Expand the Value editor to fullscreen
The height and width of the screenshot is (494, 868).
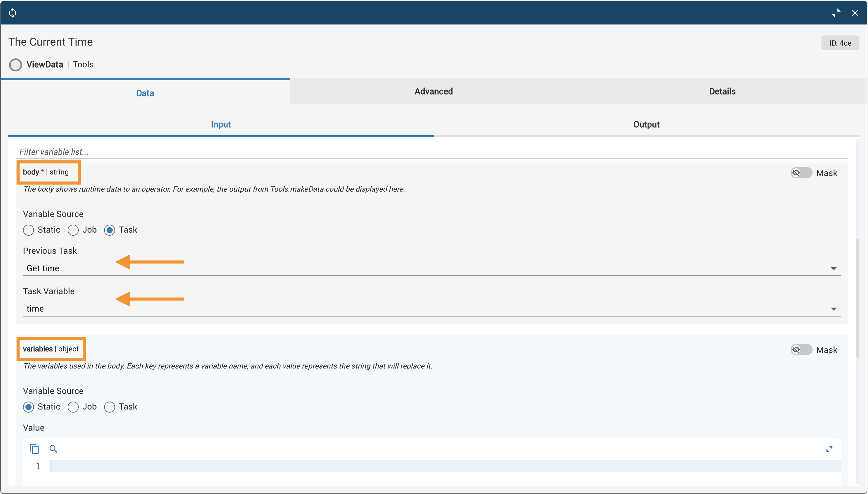tap(829, 449)
